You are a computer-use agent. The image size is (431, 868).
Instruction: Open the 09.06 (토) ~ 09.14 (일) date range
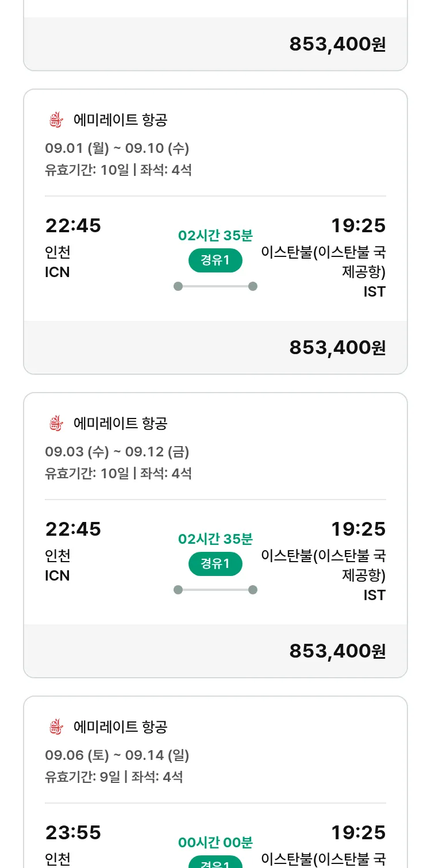pos(117,755)
